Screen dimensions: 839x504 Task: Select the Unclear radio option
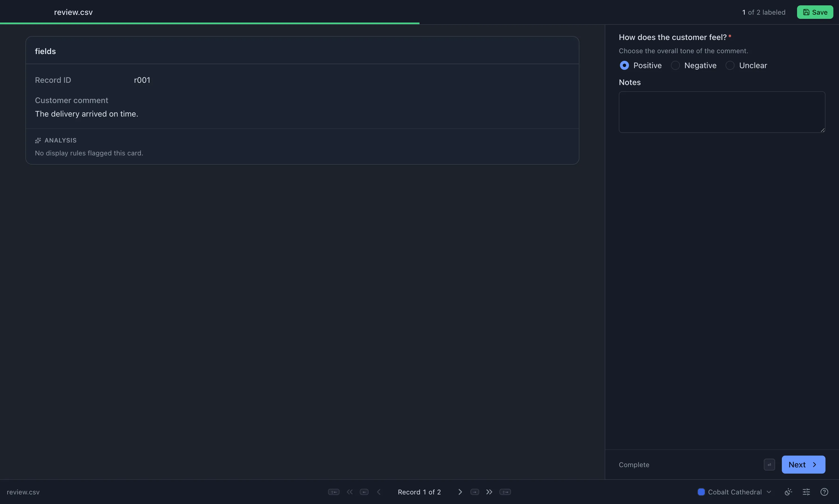click(730, 65)
